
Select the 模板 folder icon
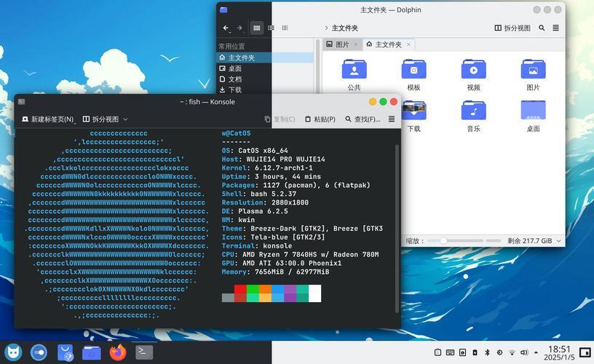coord(413,69)
